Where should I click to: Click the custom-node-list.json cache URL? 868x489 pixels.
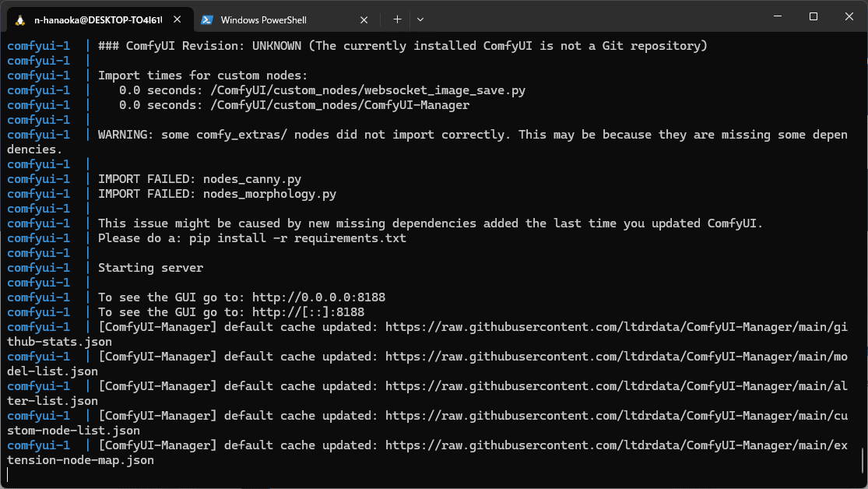pos(616,416)
